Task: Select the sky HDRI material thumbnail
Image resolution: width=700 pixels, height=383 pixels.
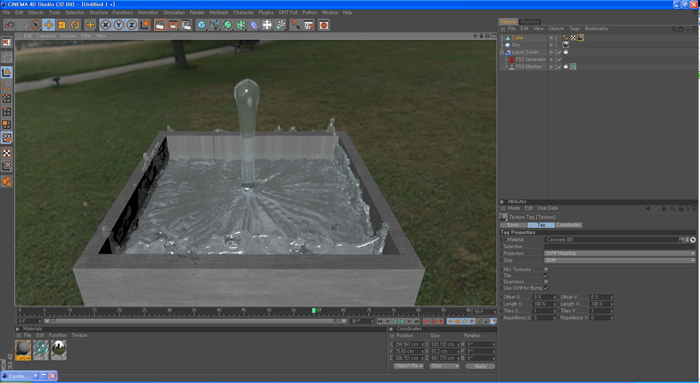Action: pos(59,350)
